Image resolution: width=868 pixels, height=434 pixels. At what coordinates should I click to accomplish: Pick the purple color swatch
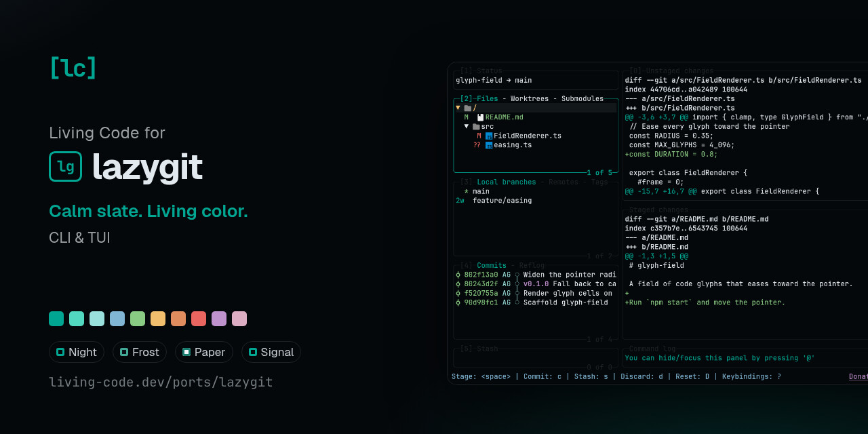click(219, 319)
